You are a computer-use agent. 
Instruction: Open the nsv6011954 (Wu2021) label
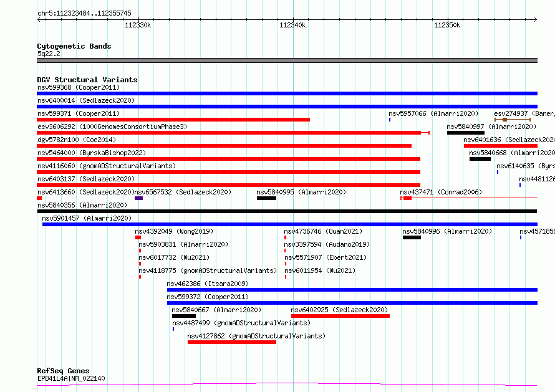tap(320, 270)
